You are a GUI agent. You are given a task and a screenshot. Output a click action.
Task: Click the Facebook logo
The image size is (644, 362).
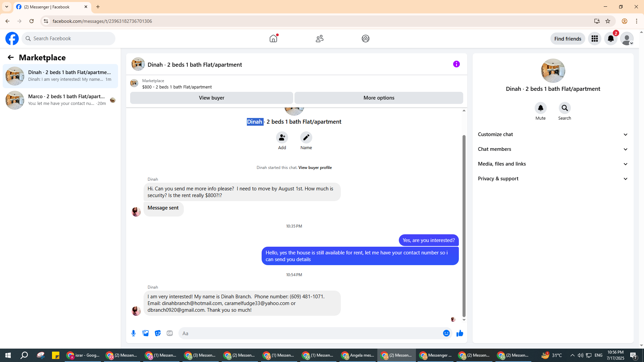pyautogui.click(x=12, y=39)
